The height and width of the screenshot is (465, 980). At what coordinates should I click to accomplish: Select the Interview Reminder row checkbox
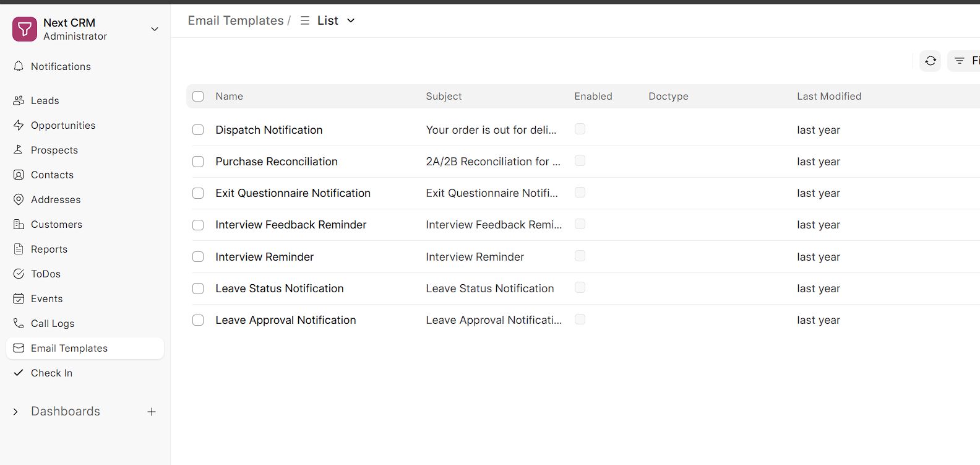coord(198,257)
